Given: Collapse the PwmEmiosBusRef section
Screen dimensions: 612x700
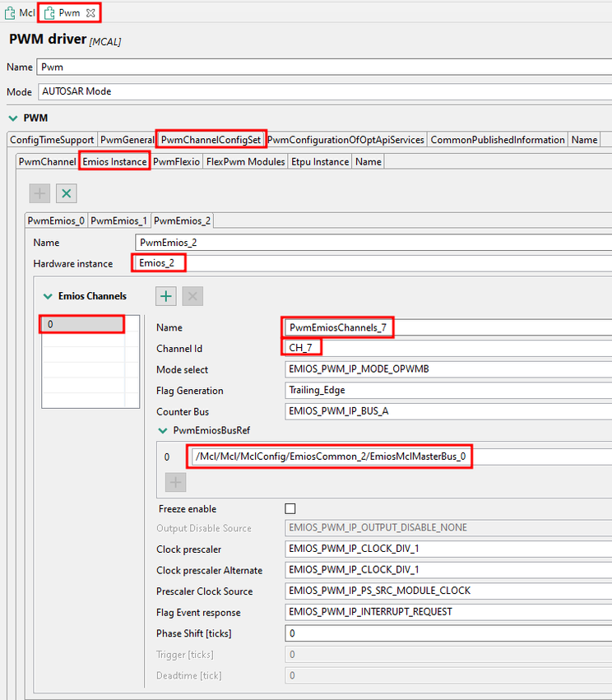Looking at the screenshot, I should [x=163, y=430].
